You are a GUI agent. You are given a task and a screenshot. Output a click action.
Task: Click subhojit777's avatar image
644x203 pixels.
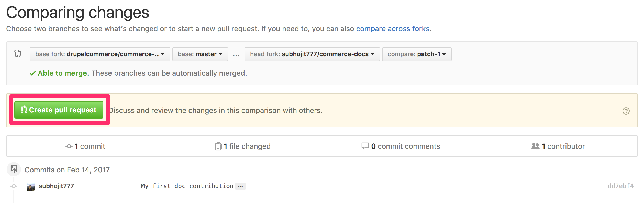[x=31, y=187]
